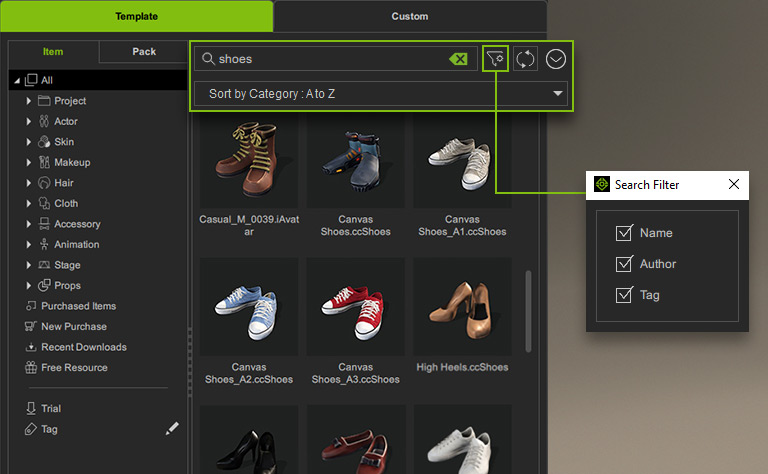Open the Search Filter icon
Image resolution: width=768 pixels, height=474 pixels.
point(495,59)
